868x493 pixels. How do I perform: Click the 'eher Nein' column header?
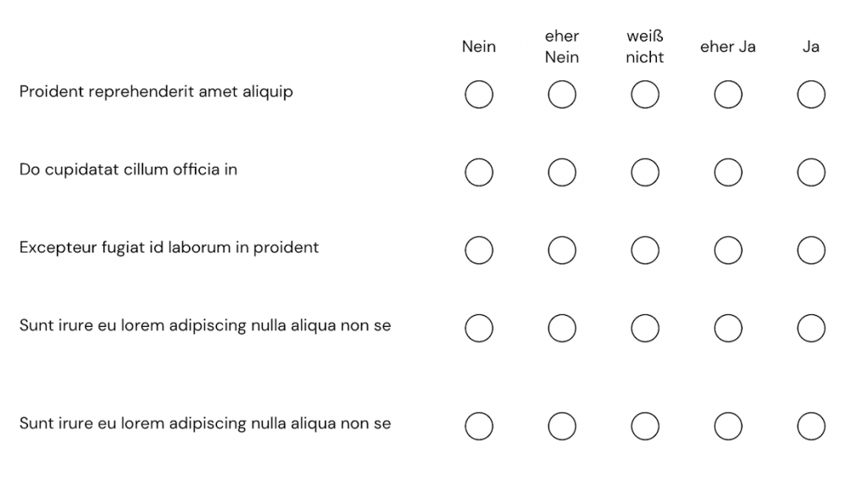pos(562,47)
